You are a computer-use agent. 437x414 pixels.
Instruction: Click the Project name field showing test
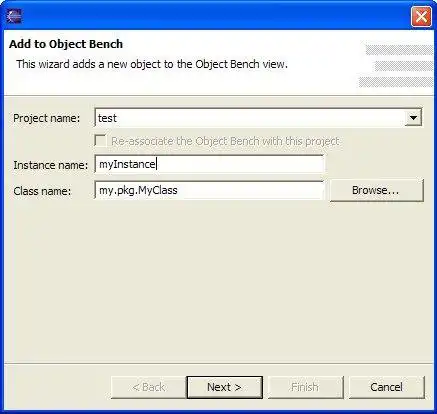(x=258, y=118)
